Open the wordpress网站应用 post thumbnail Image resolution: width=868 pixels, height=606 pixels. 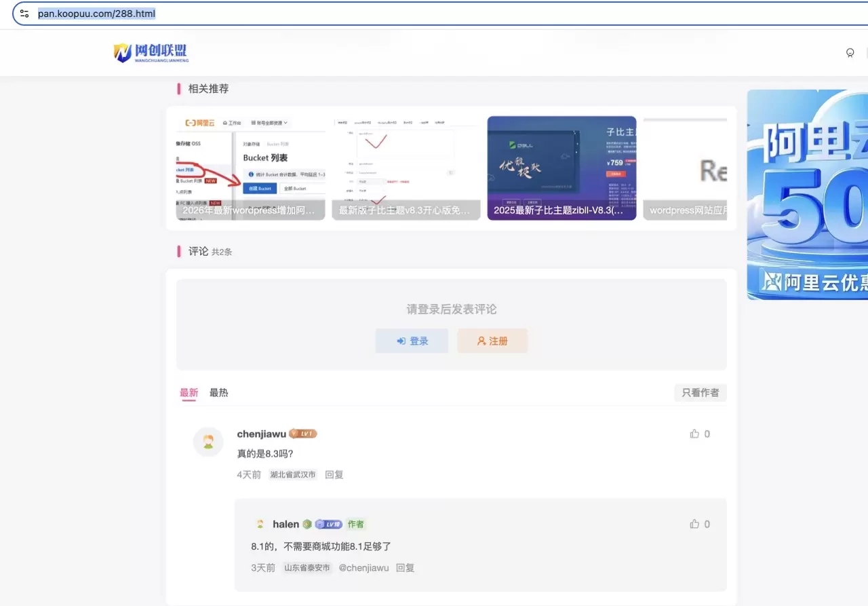tap(685, 168)
